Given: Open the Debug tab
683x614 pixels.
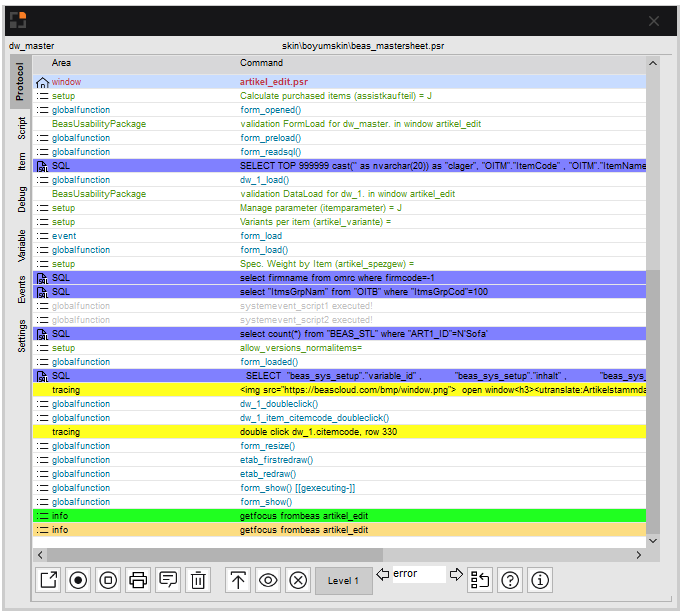Looking at the screenshot, I should point(21,198).
